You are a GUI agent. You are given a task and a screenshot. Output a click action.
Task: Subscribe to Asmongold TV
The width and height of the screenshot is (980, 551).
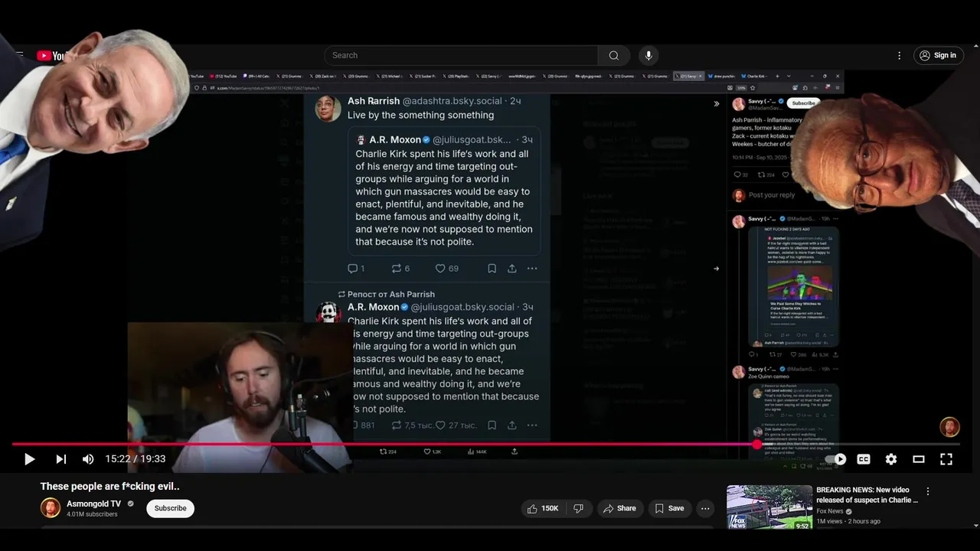point(170,508)
